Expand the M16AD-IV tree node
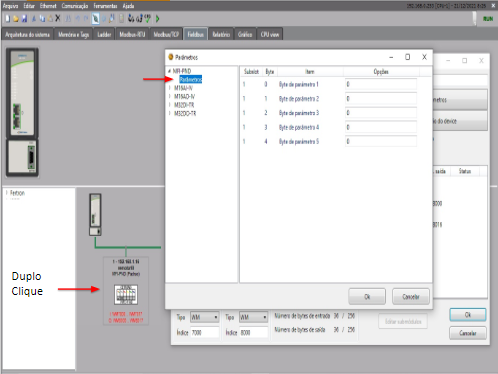498x374 pixels. click(x=170, y=97)
